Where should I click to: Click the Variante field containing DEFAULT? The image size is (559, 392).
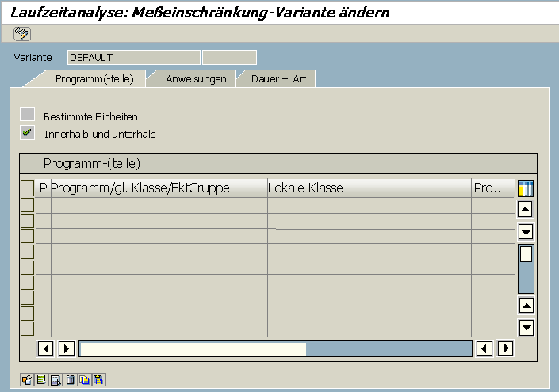click(x=134, y=57)
